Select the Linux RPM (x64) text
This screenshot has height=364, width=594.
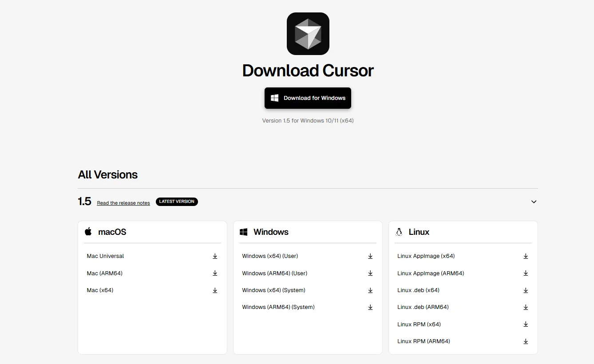tap(419, 324)
